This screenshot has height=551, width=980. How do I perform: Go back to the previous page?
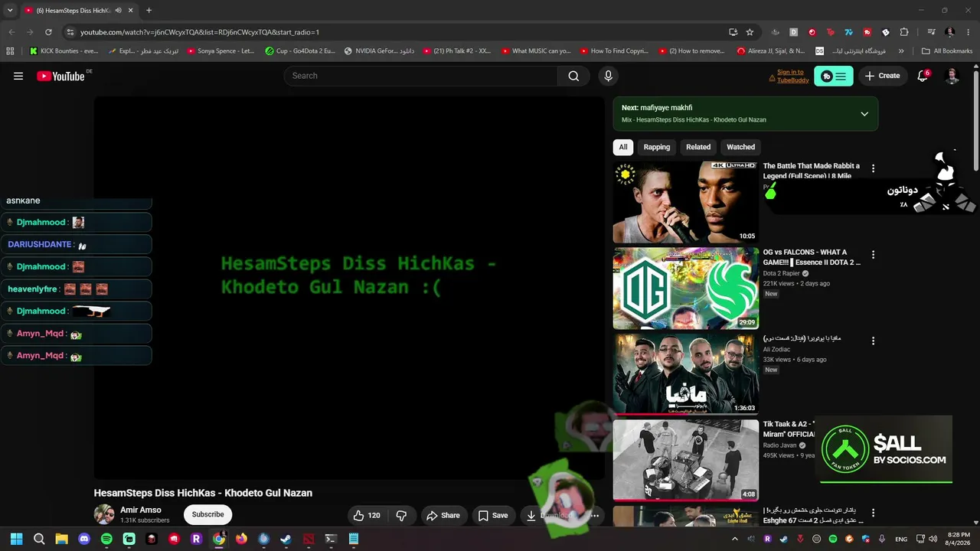point(11,32)
